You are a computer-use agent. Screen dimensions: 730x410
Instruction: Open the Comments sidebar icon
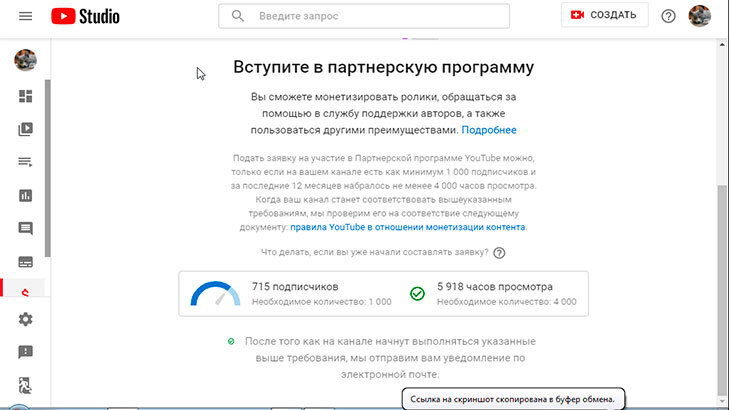[25, 229]
